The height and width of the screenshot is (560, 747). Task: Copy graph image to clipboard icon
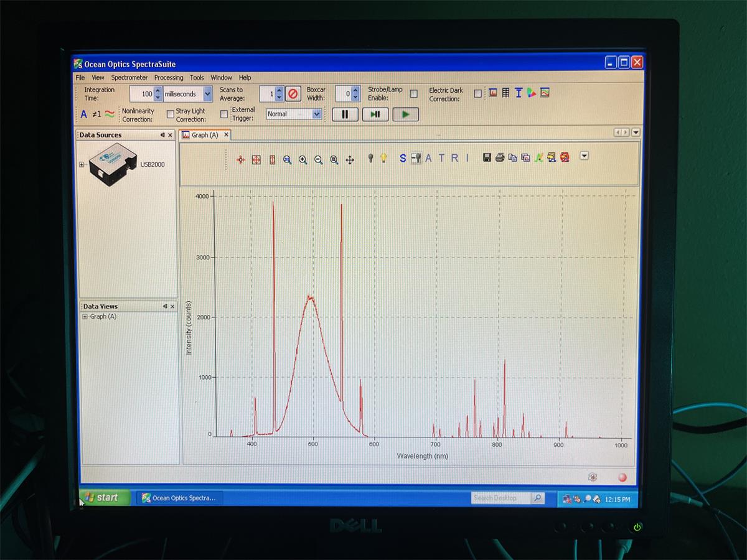[x=525, y=157]
